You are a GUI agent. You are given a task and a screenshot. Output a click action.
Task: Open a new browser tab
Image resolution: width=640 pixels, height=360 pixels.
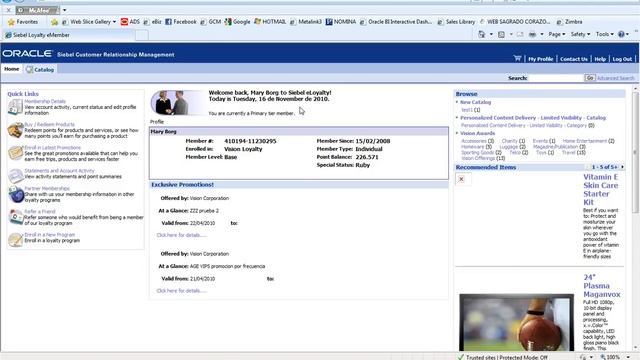(x=142, y=36)
